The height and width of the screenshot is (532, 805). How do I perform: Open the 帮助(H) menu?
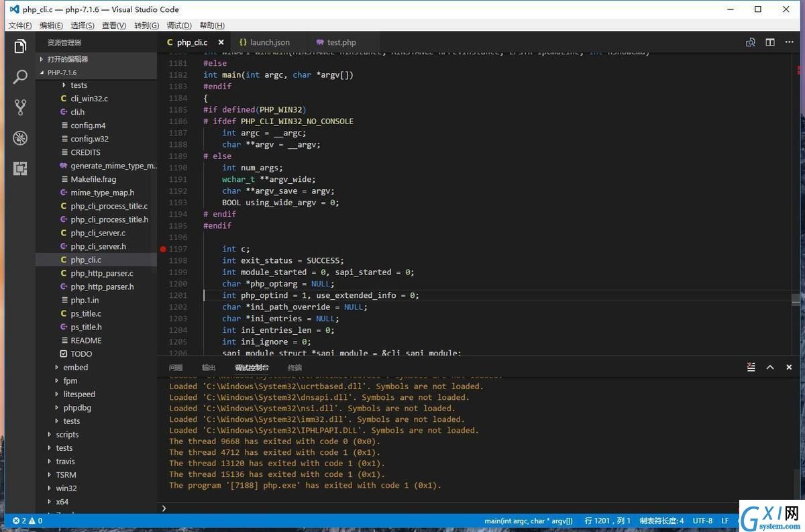pyautogui.click(x=212, y=25)
